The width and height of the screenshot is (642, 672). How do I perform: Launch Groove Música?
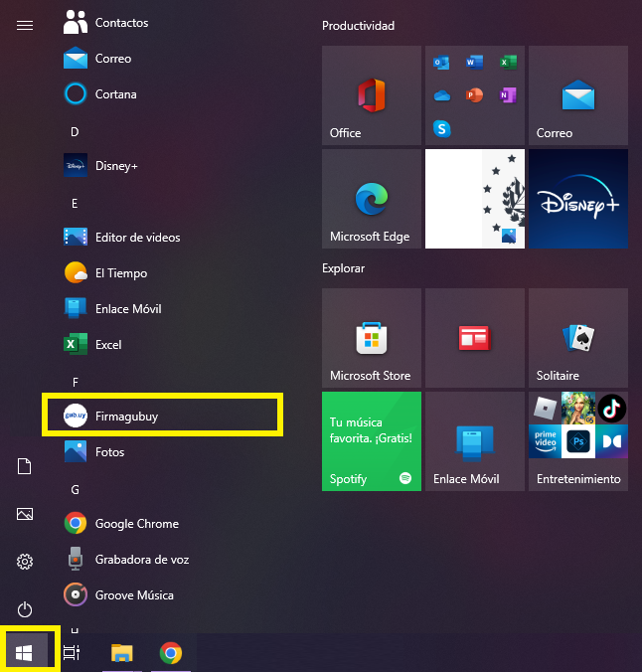[163, 594]
